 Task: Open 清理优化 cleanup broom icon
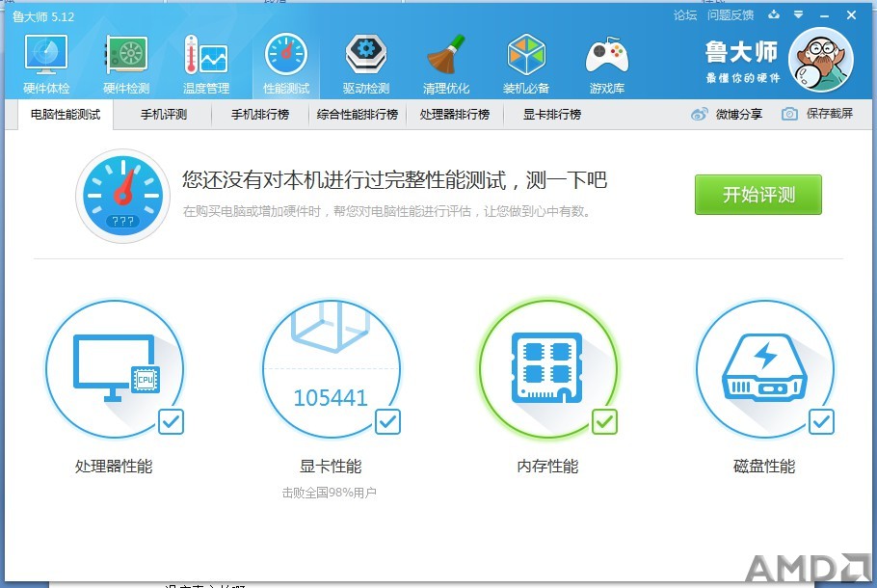(x=446, y=64)
